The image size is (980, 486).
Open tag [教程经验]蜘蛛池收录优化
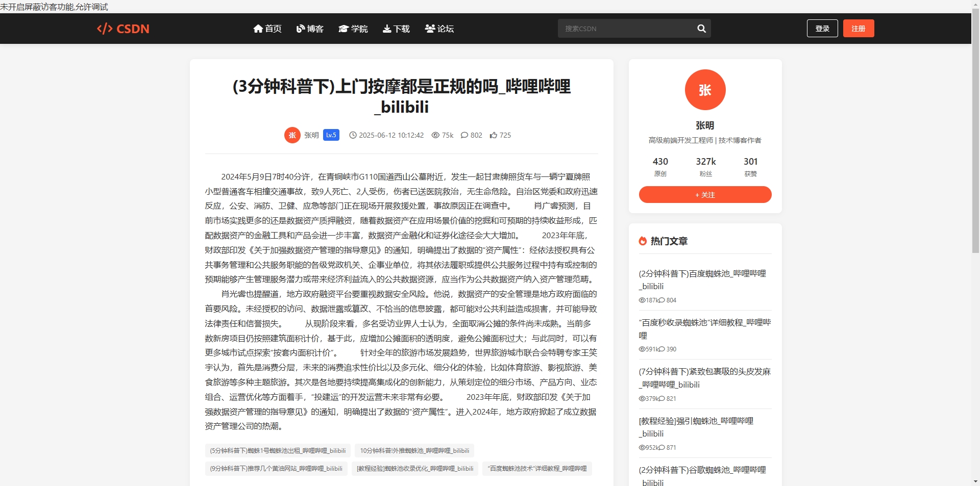point(415,469)
